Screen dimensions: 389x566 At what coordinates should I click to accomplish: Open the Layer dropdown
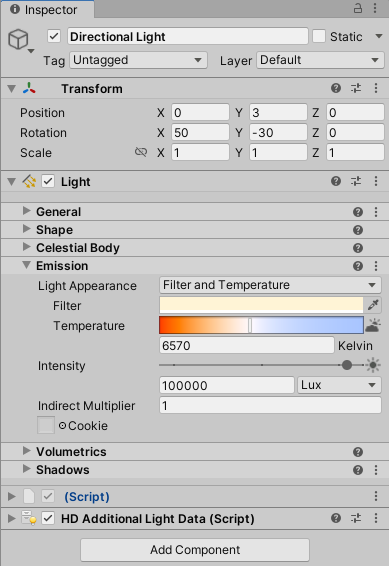coord(320,60)
